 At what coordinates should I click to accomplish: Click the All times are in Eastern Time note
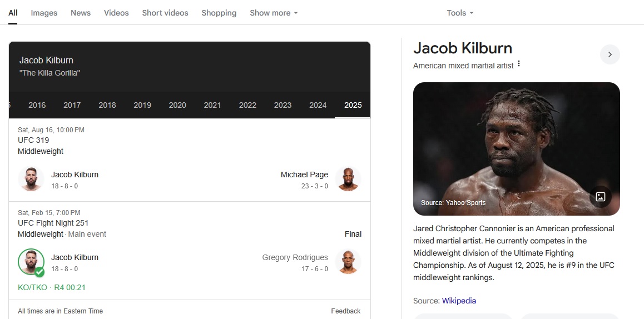pos(61,311)
